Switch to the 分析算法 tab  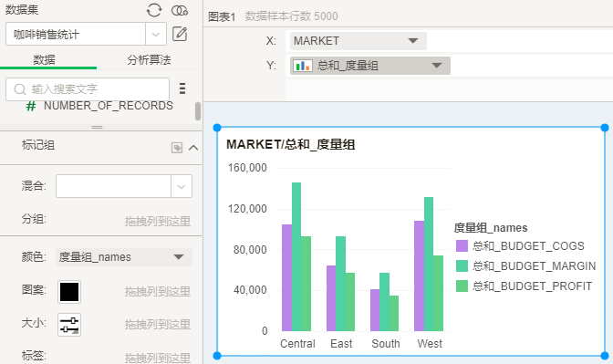point(149,60)
